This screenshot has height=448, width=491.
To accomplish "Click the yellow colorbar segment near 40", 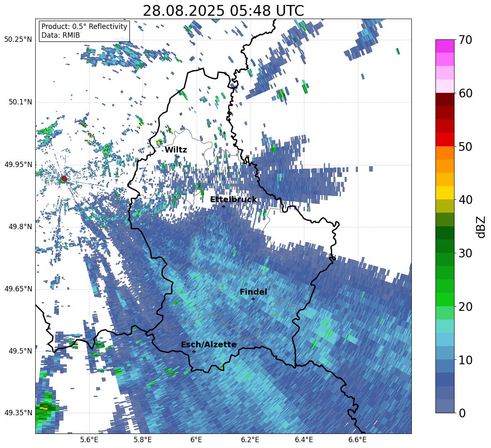I will point(445,193).
